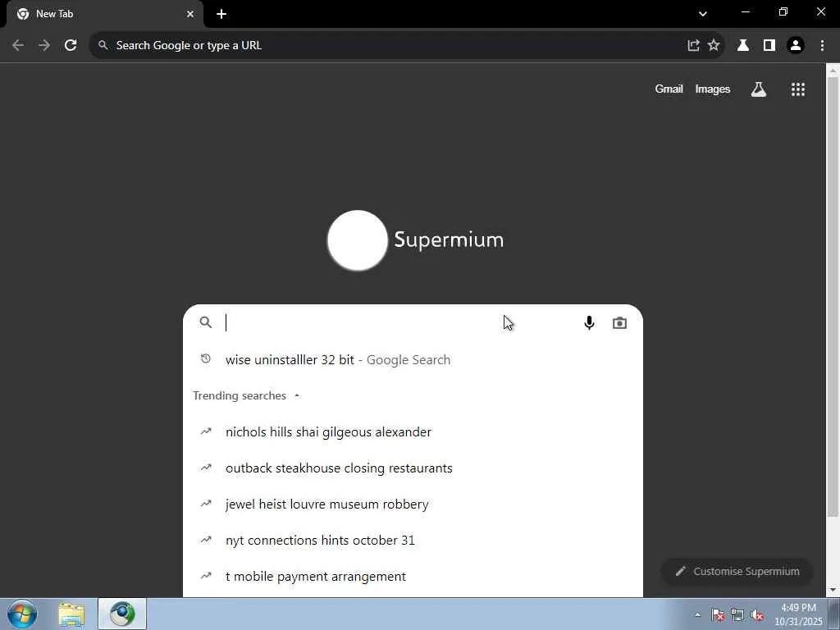Click Supermium taskbar button
Screen dimensions: 840x630
click(x=122, y=614)
